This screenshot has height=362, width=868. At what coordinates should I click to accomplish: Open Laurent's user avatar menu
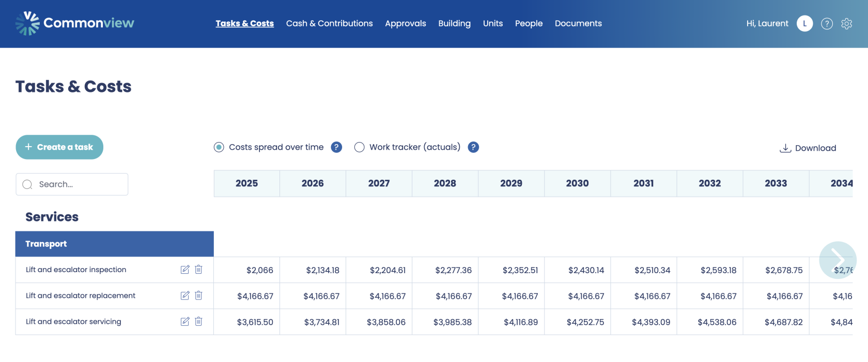804,24
